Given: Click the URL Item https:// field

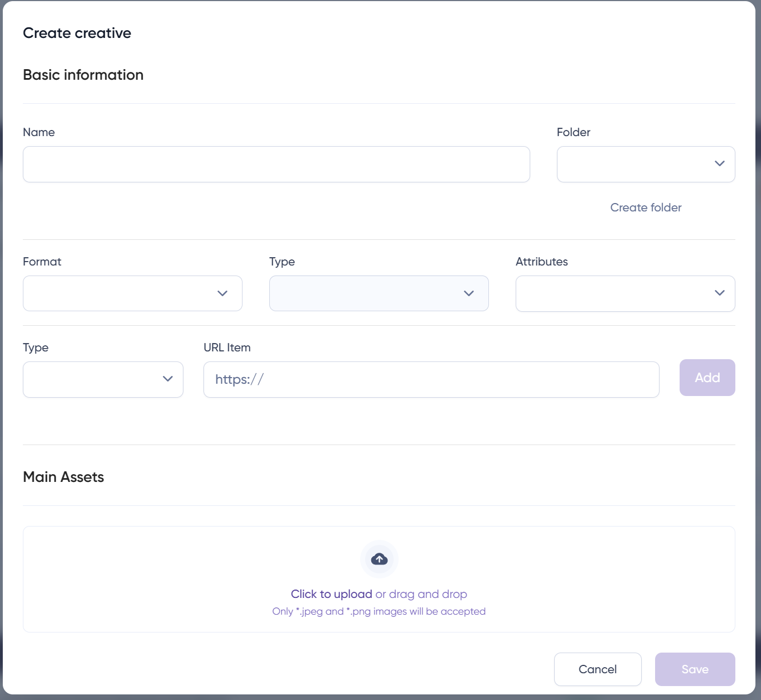Looking at the screenshot, I should pos(431,379).
